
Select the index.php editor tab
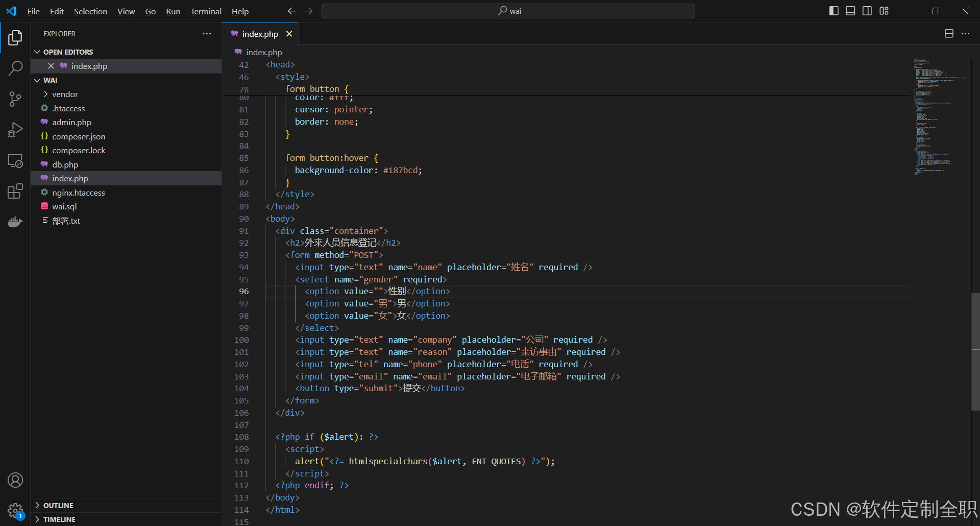(x=260, y=34)
